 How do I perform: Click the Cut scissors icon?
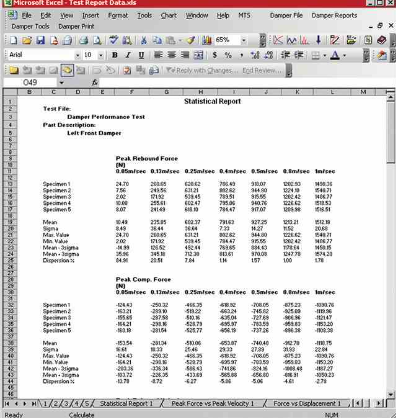click(x=144, y=40)
